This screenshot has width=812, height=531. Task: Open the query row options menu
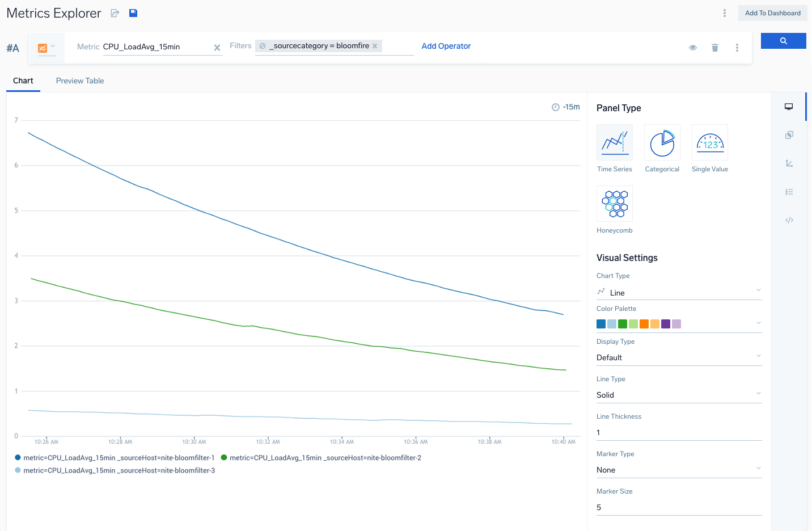click(x=737, y=48)
